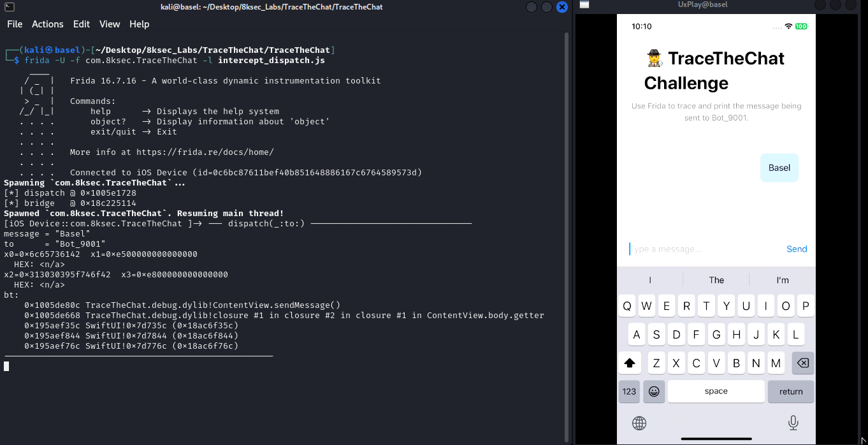Click the '[*] dispatch @ 0x1005e1728' line
The width and height of the screenshot is (868, 445).
pyautogui.click(x=70, y=193)
